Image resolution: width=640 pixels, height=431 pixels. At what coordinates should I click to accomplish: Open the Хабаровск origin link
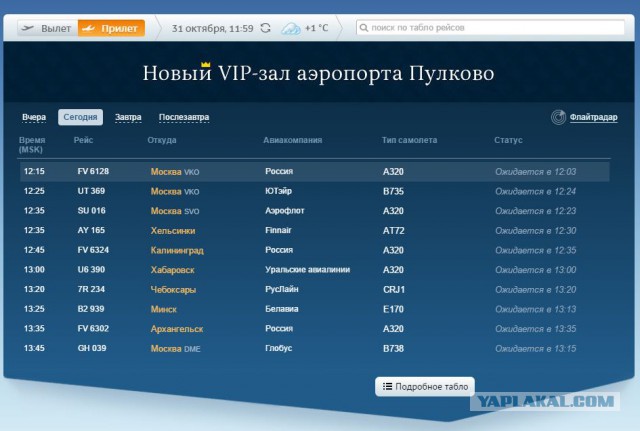pyautogui.click(x=173, y=270)
